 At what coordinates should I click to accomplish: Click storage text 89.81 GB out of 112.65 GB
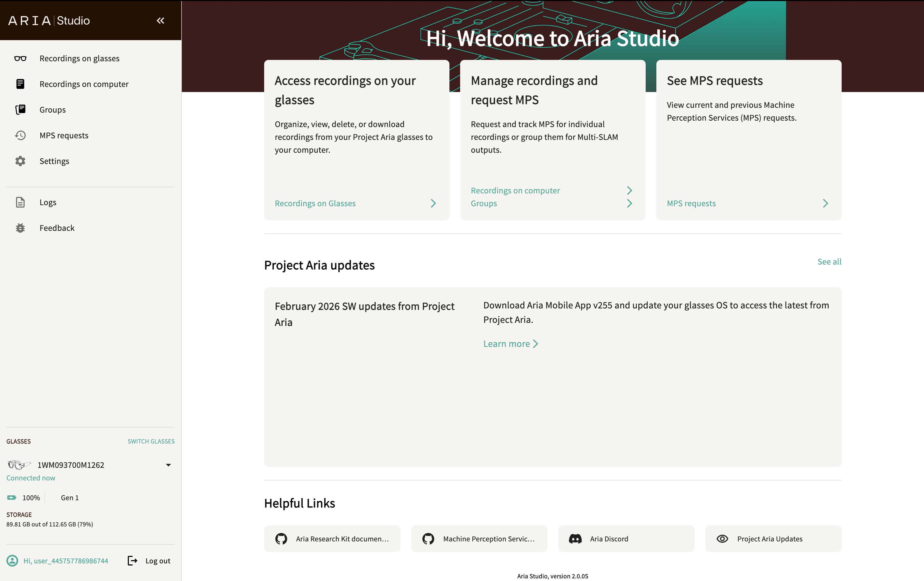point(49,524)
